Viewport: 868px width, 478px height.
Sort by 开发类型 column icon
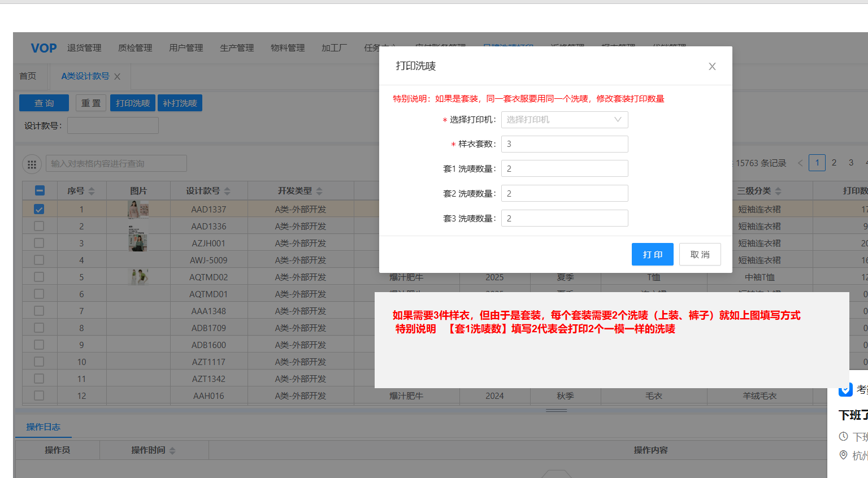coord(319,192)
